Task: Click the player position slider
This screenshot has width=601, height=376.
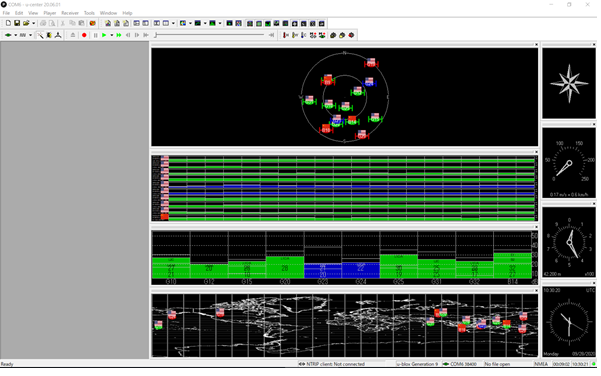Action: (210, 35)
